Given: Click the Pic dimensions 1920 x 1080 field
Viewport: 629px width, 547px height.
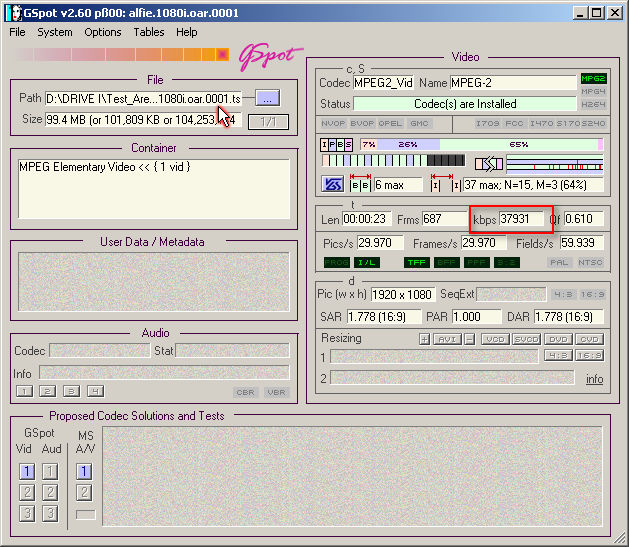Looking at the screenshot, I should coord(402,295).
